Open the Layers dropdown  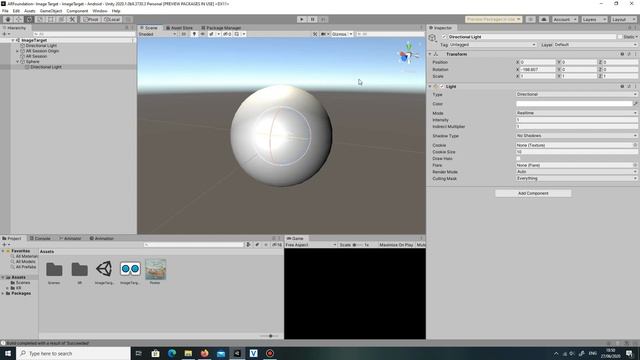(x=594, y=19)
